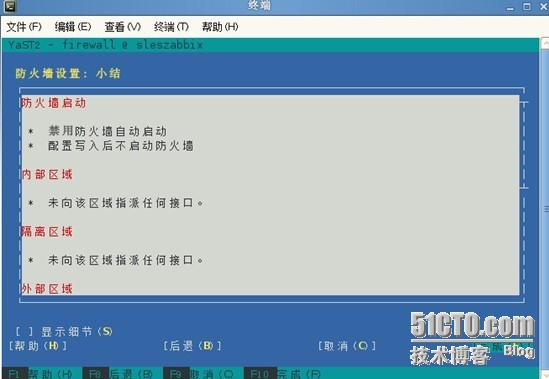Open the 文件(F) menu
Screen dimensions: 549x379
click(x=24, y=27)
